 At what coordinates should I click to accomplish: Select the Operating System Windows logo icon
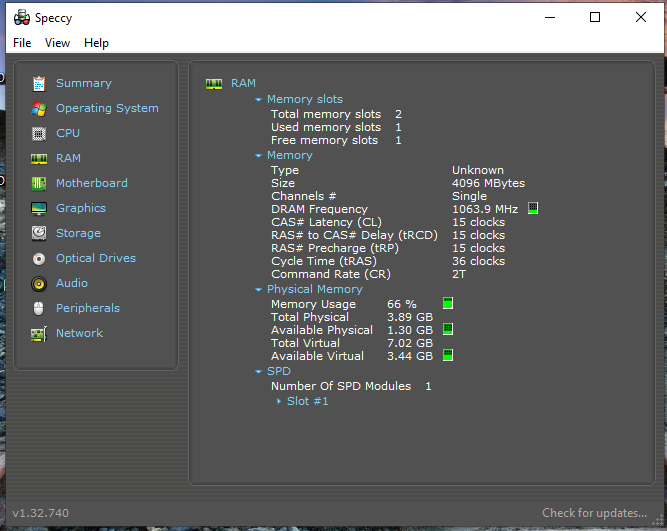pyautogui.click(x=39, y=109)
